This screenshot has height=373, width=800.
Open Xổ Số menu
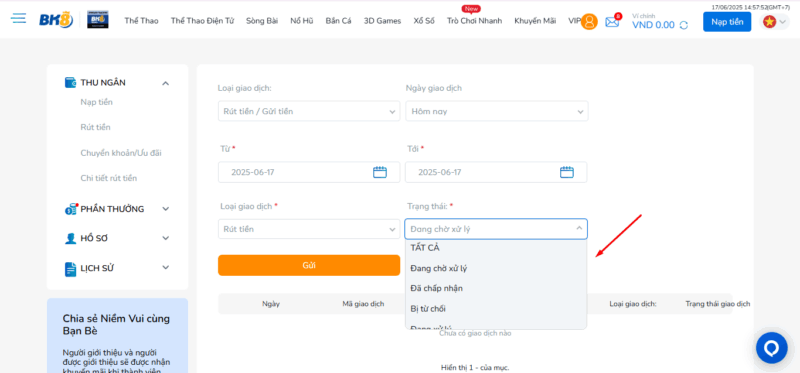click(x=424, y=21)
